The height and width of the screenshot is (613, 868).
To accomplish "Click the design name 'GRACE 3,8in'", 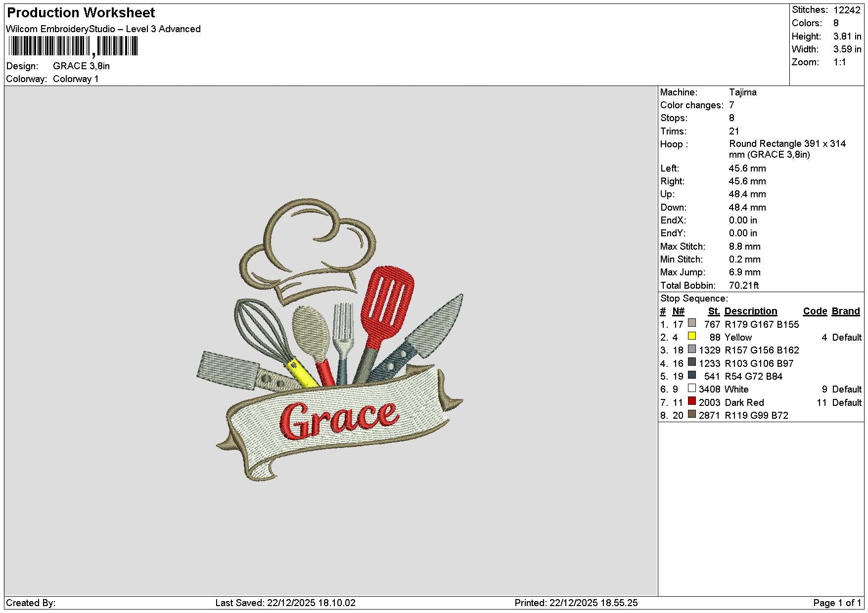I will tap(82, 66).
